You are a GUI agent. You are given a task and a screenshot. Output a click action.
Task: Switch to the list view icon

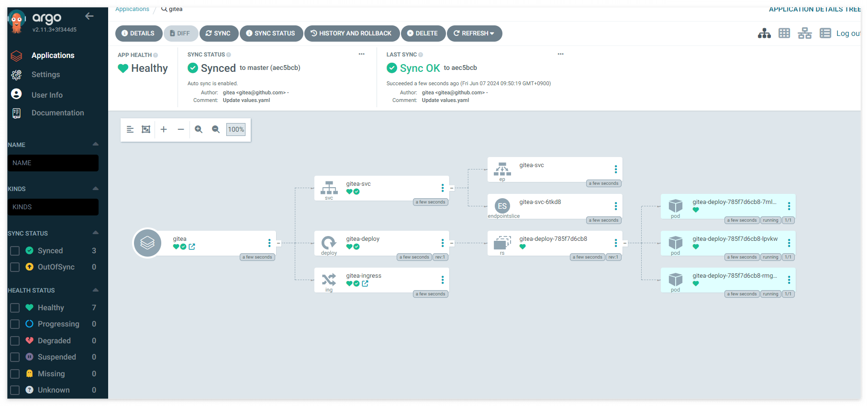(x=825, y=33)
